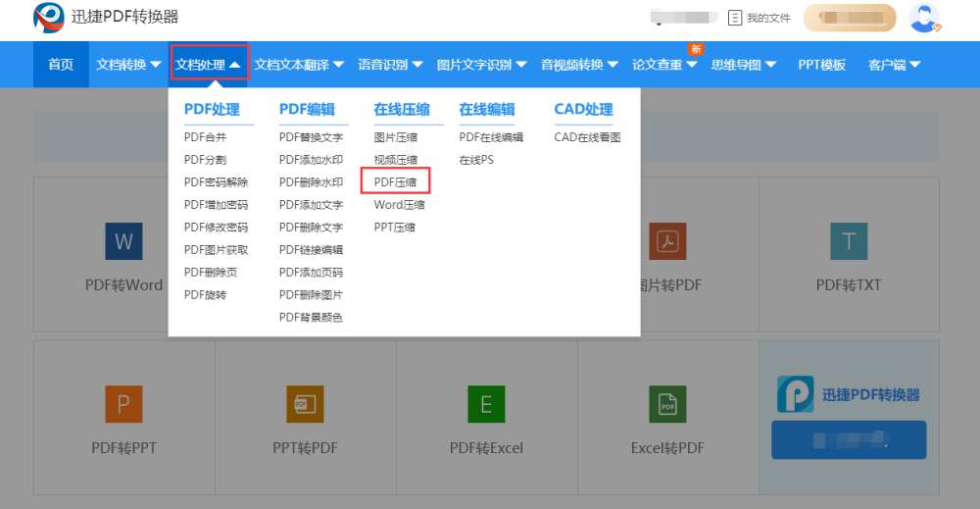Choose CAD在线看图 option
Screen dimensions: 980x509
(587, 137)
